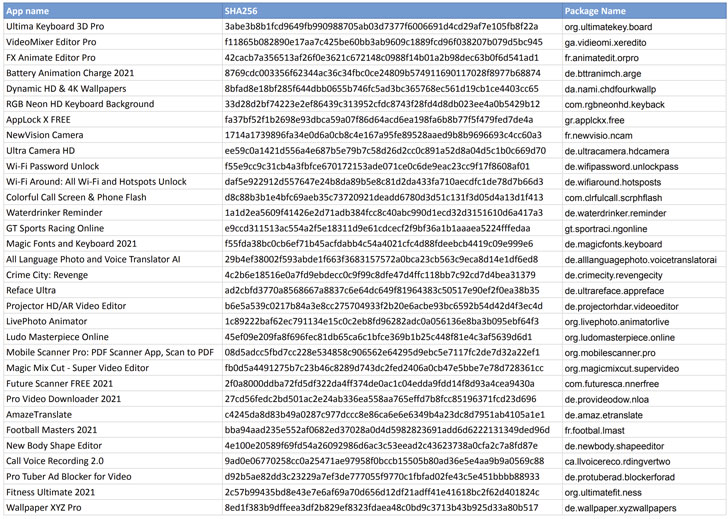This screenshot has width=728, height=519.
Task: Click the "AppLock X FREE" row name
Action: point(39,120)
